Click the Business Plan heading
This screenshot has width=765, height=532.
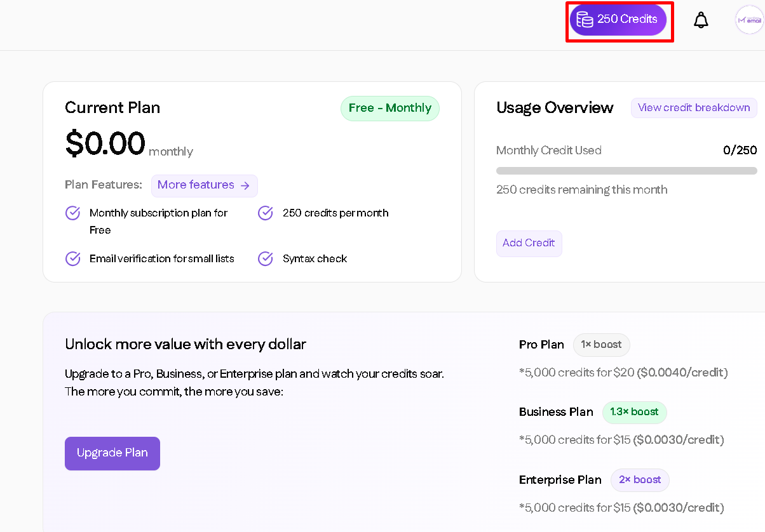click(x=556, y=412)
